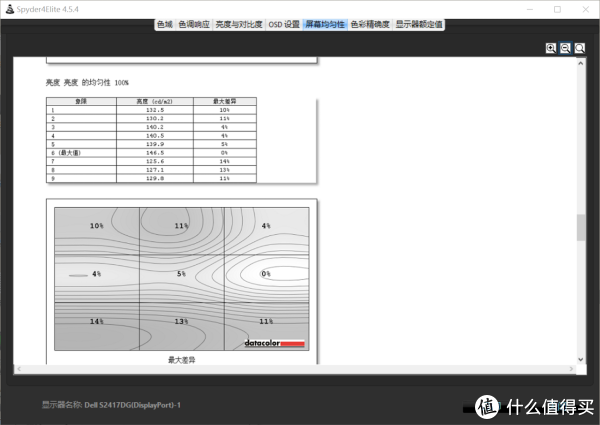600x425 pixels.
Task: Click the 140.5 brightness value in row 4
Action: [x=155, y=136]
